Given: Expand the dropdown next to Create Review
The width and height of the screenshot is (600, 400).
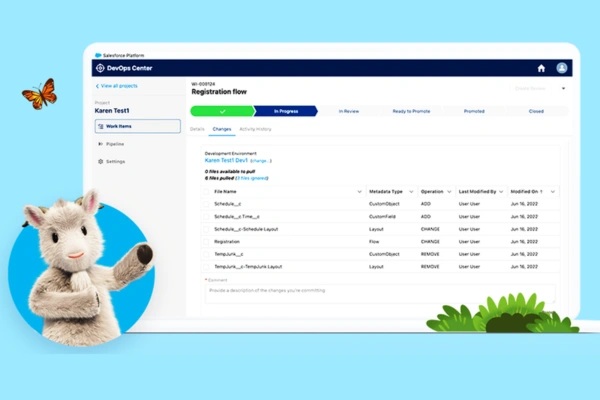Looking at the screenshot, I should pos(563,88).
